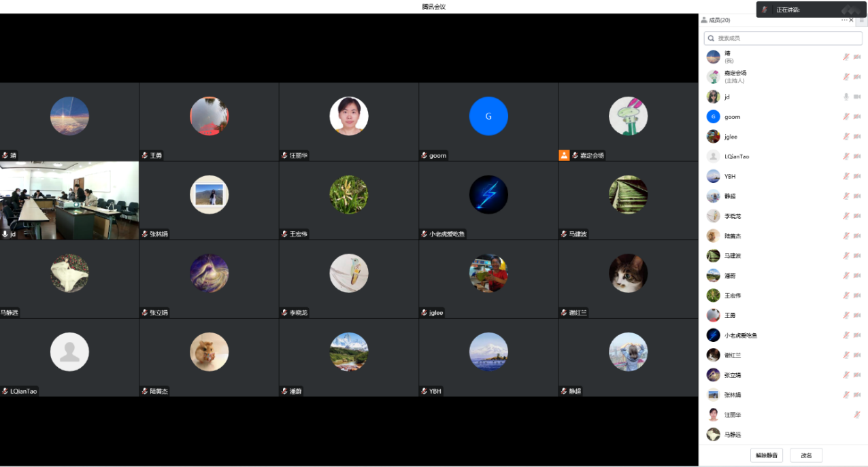Click the 搜索成员 search field
868x467 pixels.
point(782,39)
